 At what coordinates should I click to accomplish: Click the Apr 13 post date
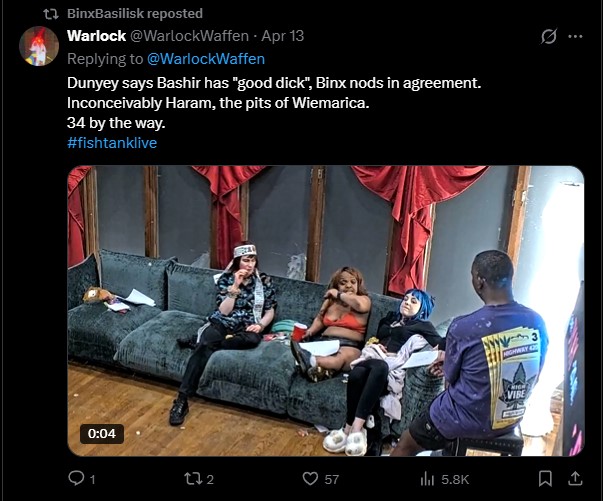pyautogui.click(x=283, y=36)
